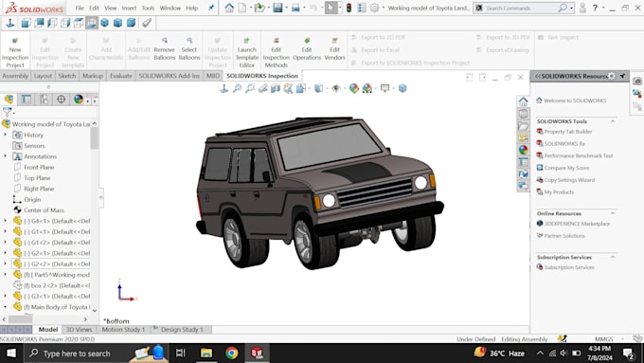This screenshot has height=363, width=644.
Task: Collapse Subscription Services section
Action: coord(613,257)
